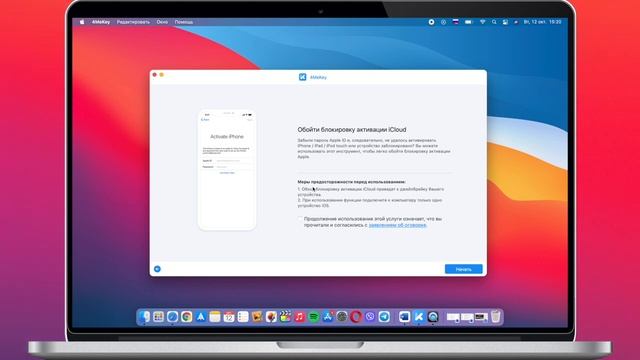Open the Music app from the Dock
The height and width of the screenshot is (360, 640).
(x=300, y=316)
